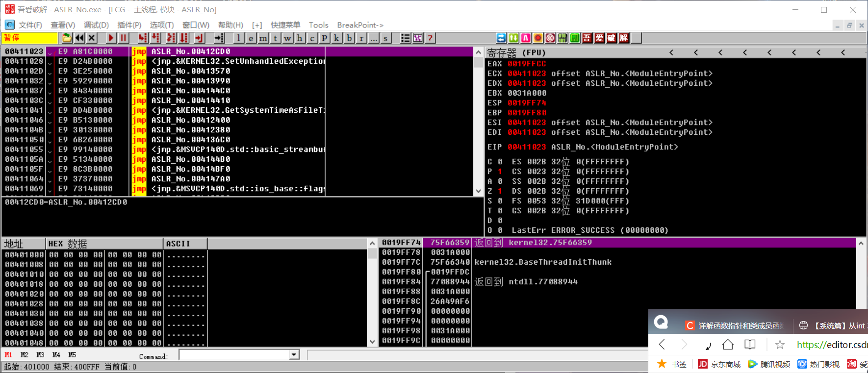Click the green up-down arrows plugin icon
The height and width of the screenshot is (373, 868).
(x=513, y=38)
